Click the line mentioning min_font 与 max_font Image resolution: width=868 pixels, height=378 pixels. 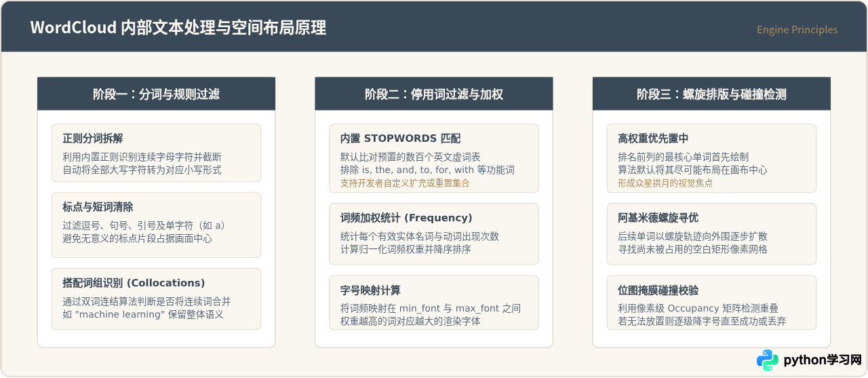pyautogui.click(x=431, y=308)
